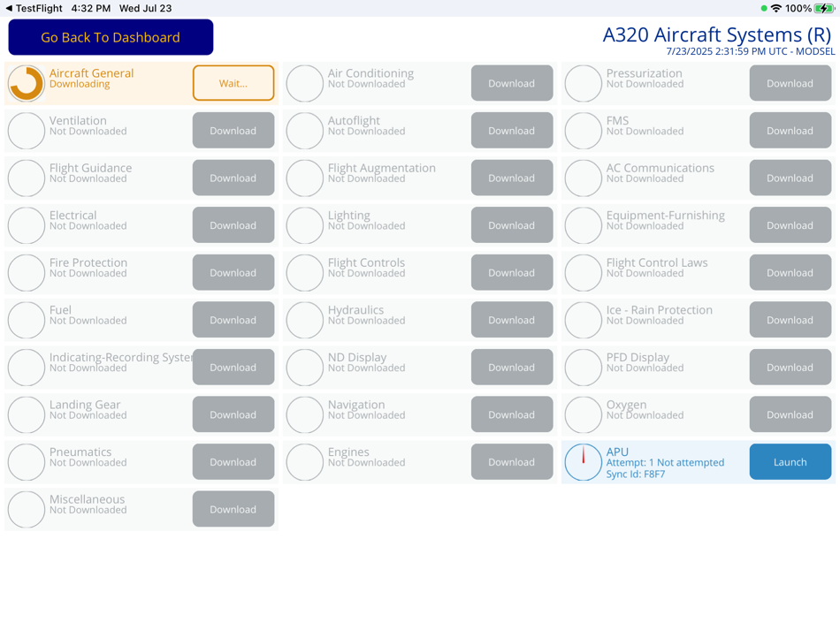Download the Fire Protection module
This screenshot has height=630, width=840.
233,272
